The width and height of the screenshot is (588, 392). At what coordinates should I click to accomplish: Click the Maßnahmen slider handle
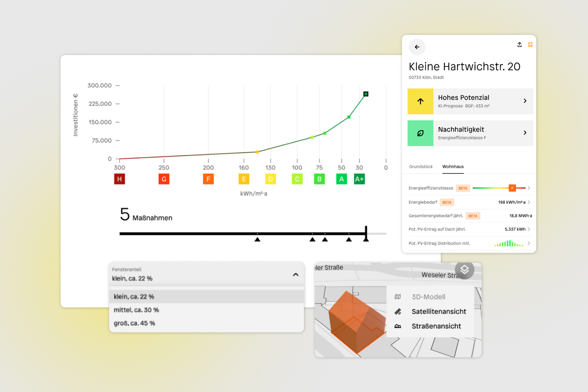pyautogui.click(x=366, y=233)
